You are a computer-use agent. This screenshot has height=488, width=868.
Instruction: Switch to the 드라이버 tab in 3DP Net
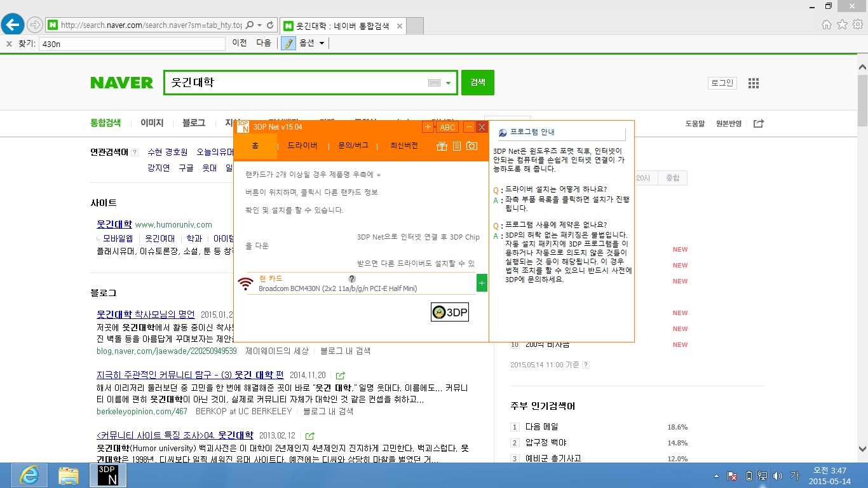302,146
